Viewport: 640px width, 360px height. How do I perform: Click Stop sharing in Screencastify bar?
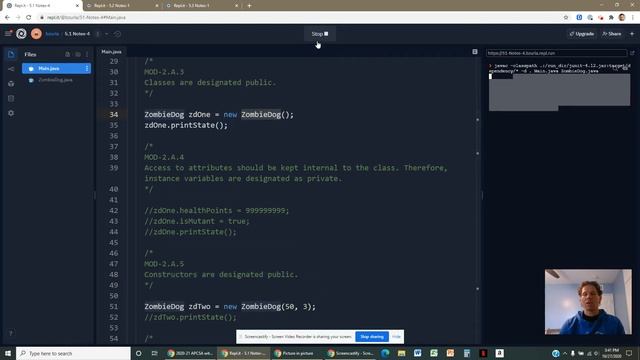pos(372,337)
